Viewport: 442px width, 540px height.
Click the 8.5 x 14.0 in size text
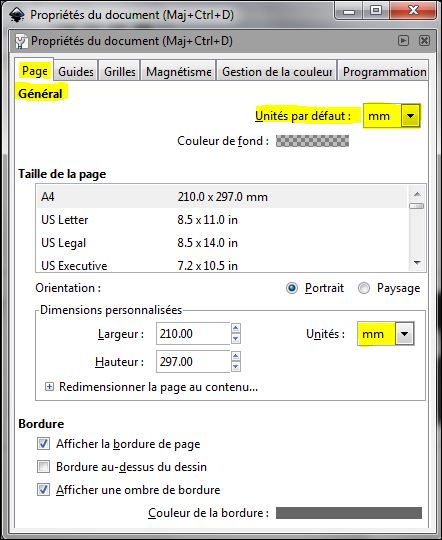coord(207,243)
